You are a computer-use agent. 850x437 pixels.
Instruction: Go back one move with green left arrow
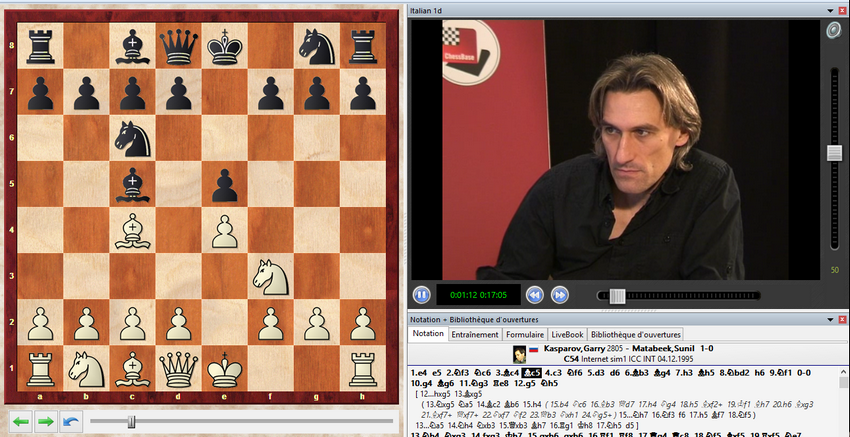point(21,422)
